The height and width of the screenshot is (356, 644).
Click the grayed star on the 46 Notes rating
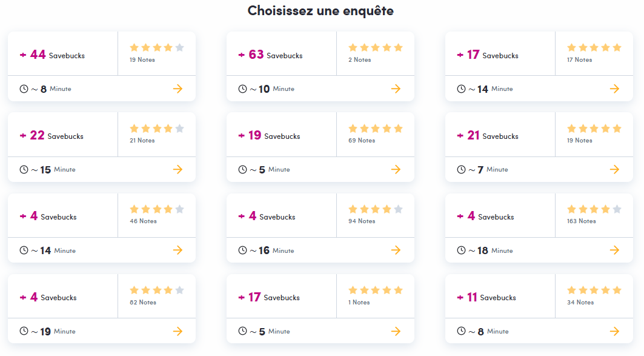pos(179,209)
